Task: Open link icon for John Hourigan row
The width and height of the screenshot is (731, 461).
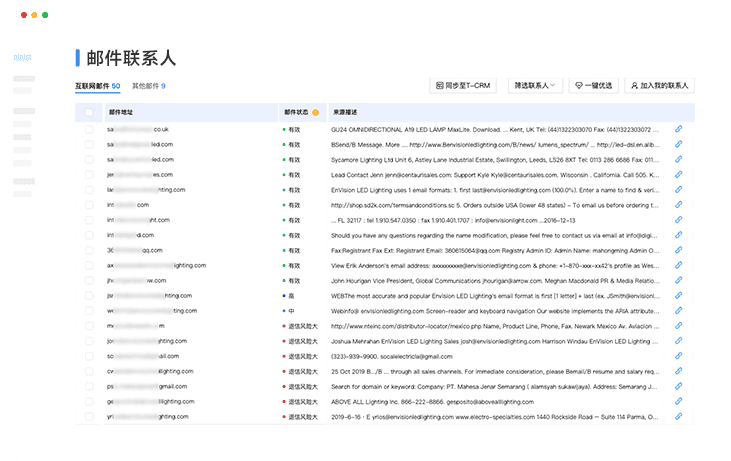Action: coord(679,281)
